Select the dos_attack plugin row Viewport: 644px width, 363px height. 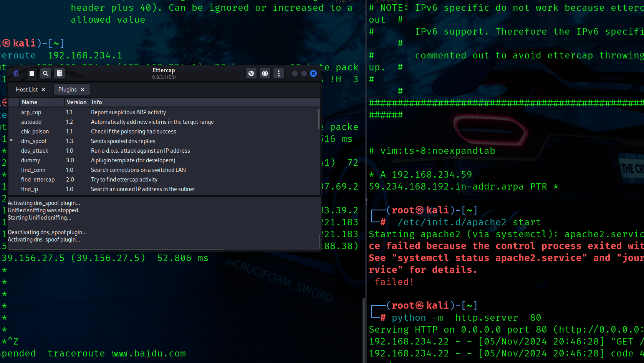pyautogui.click(x=164, y=151)
